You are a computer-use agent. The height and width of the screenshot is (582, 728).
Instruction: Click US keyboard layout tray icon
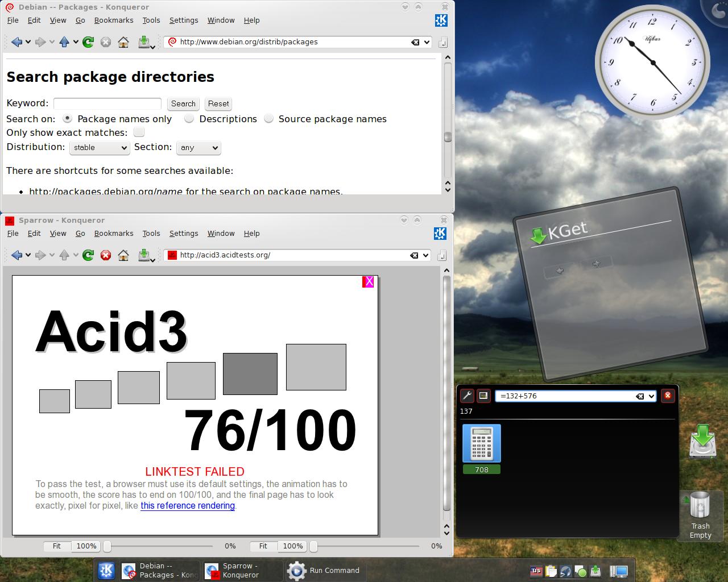(x=536, y=571)
